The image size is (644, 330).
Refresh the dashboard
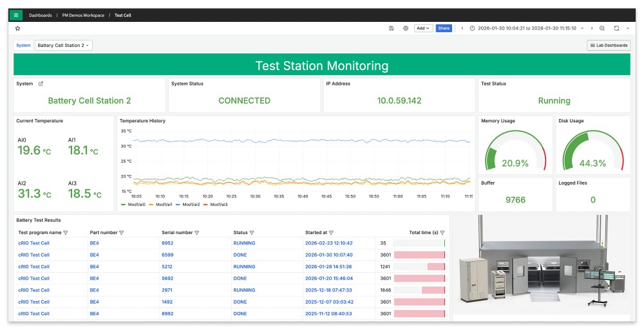pyautogui.click(x=616, y=28)
